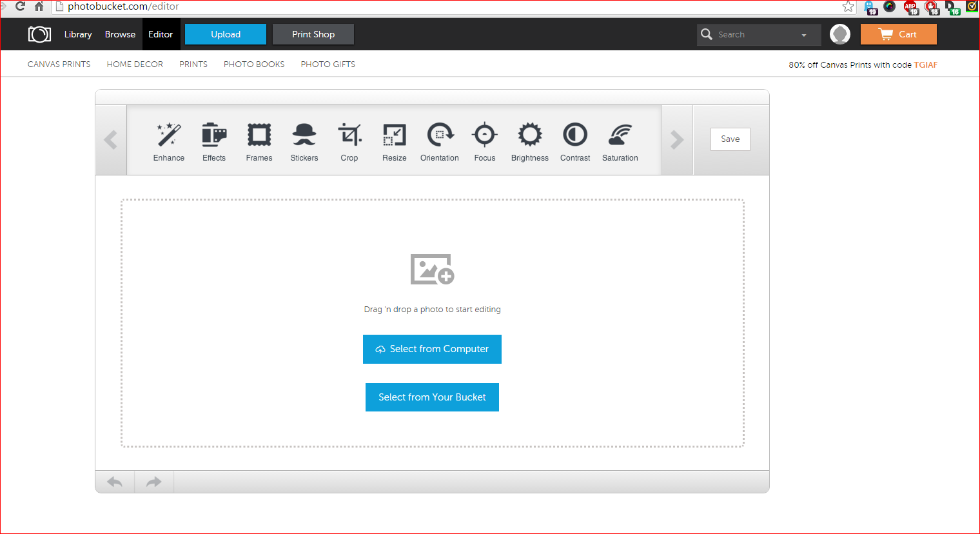
Task: Go to the Library tab
Action: pyautogui.click(x=78, y=34)
